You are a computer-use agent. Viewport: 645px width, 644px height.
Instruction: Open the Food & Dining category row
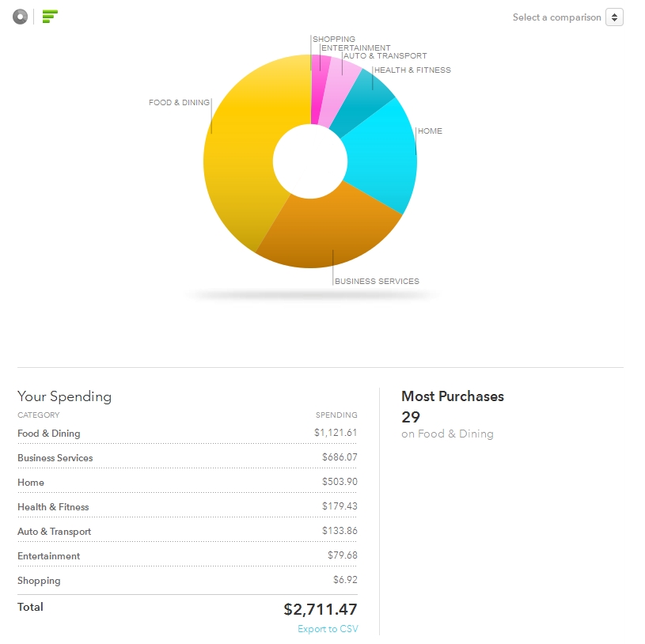pyautogui.click(x=187, y=433)
